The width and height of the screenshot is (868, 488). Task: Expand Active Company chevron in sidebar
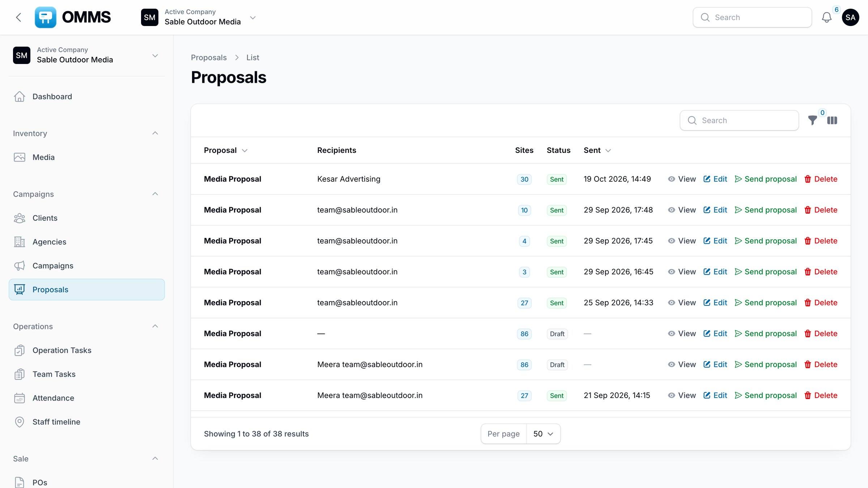click(155, 56)
